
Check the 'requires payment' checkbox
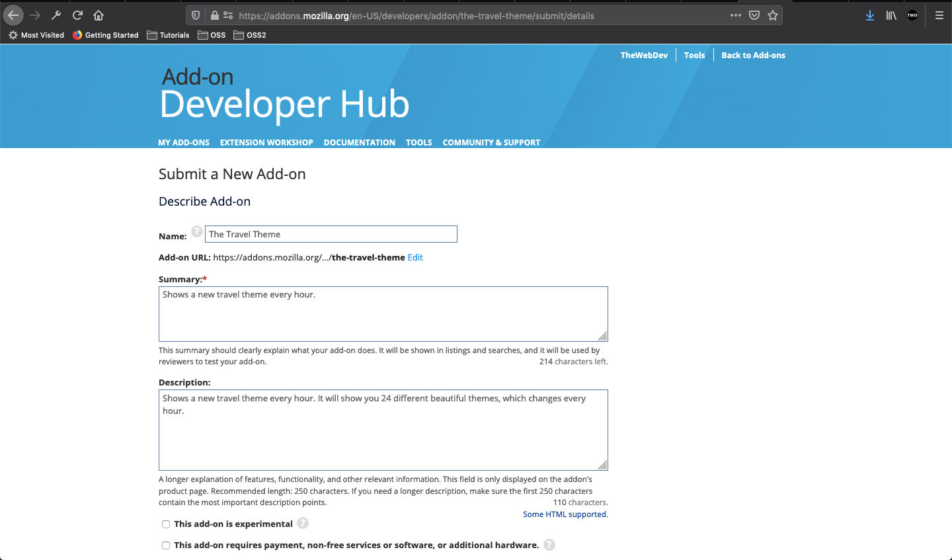(166, 545)
